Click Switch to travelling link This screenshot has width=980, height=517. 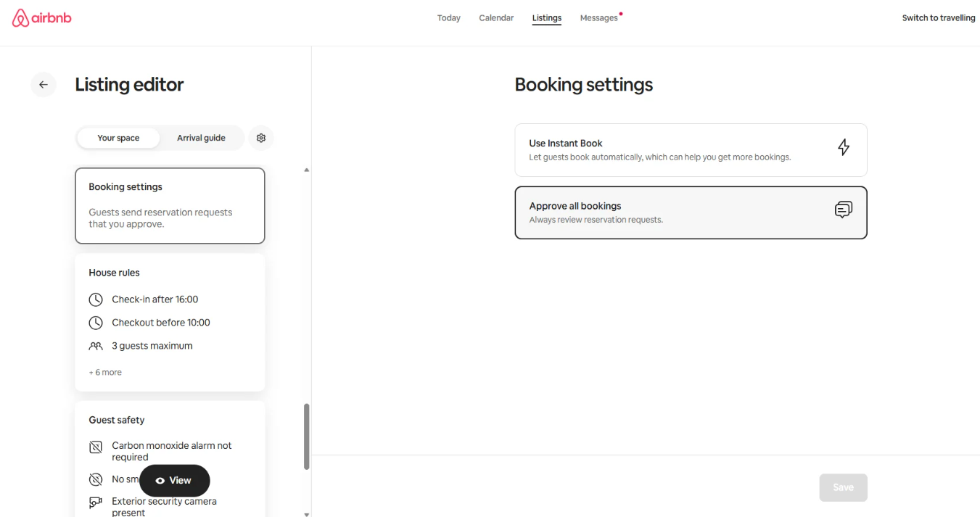tap(938, 18)
